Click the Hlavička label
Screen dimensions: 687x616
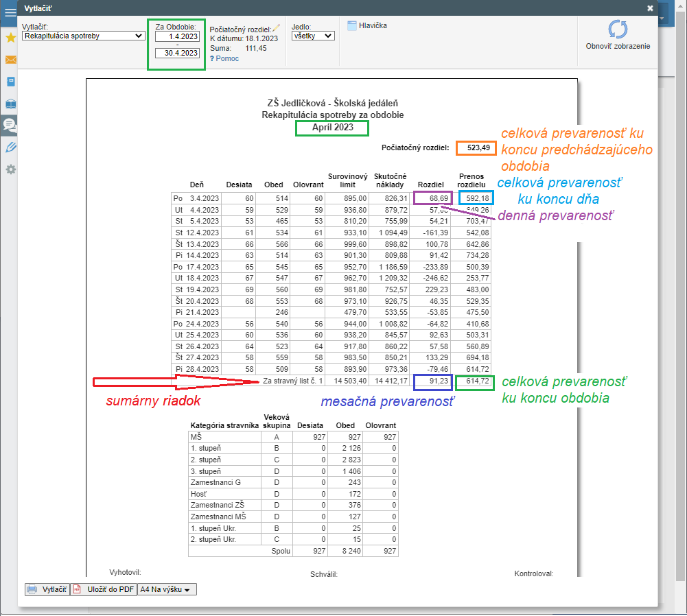pyautogui.click(x=373, y=25)
